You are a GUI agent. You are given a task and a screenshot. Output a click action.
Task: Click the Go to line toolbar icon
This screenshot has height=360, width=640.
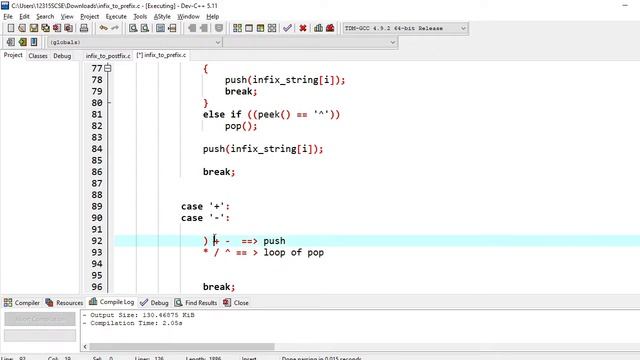172,28
